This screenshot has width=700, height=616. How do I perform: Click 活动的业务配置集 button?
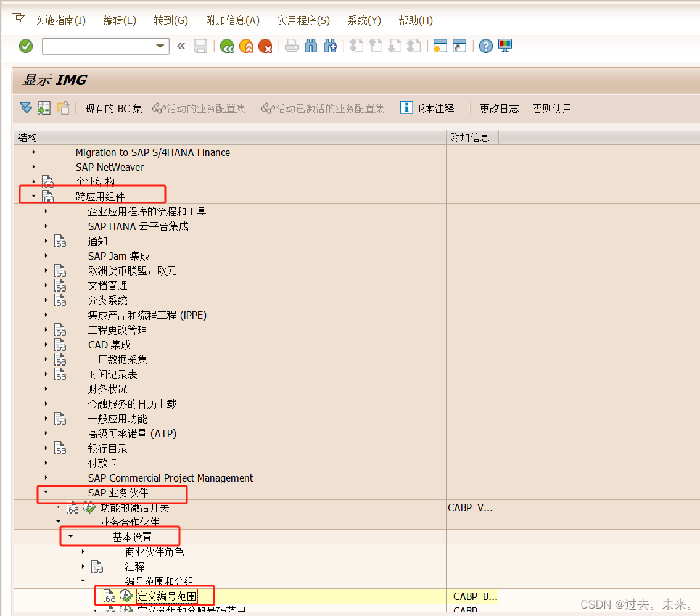coord(199,109)
